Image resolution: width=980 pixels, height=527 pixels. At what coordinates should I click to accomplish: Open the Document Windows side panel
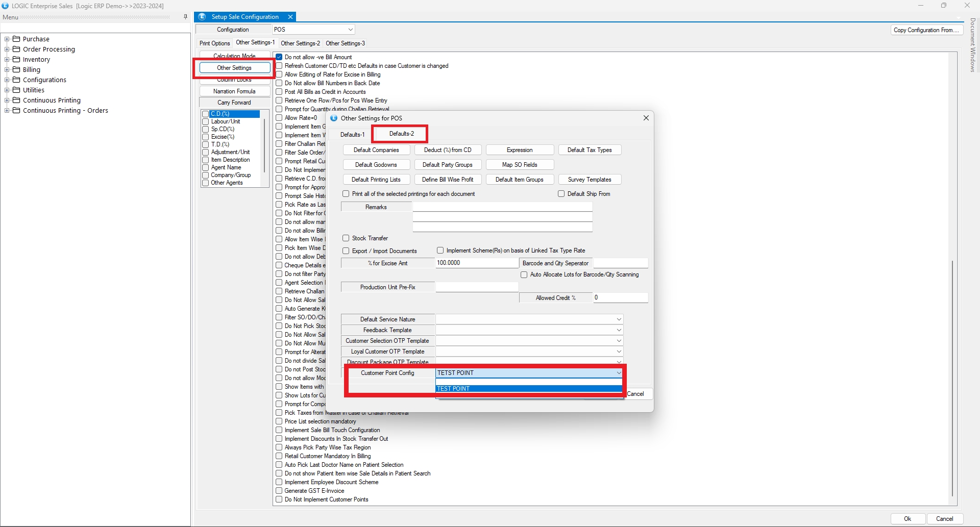tap(972, 45)
